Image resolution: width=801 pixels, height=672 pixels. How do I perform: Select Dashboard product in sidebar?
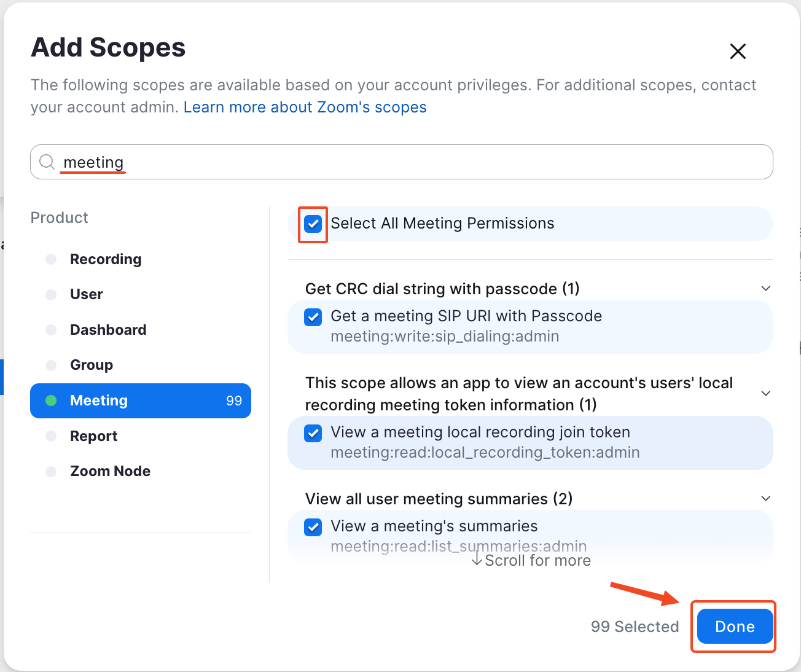[141, 330]
